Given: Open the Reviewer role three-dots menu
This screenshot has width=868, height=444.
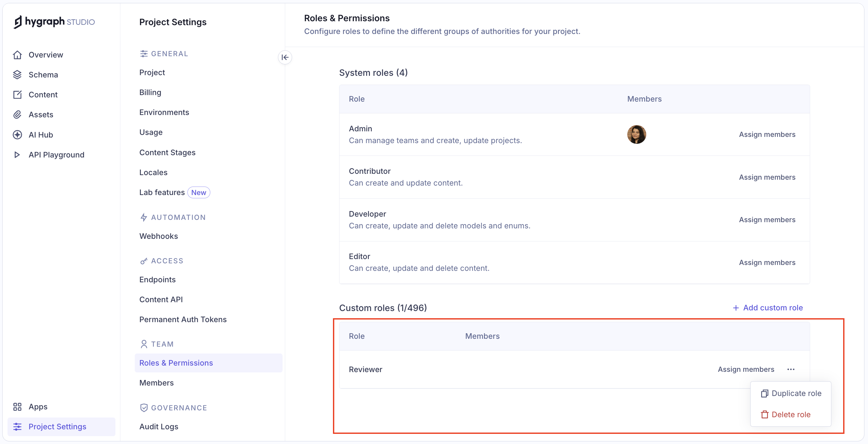Looking at the screenshot, I should (x=791, y=369).
